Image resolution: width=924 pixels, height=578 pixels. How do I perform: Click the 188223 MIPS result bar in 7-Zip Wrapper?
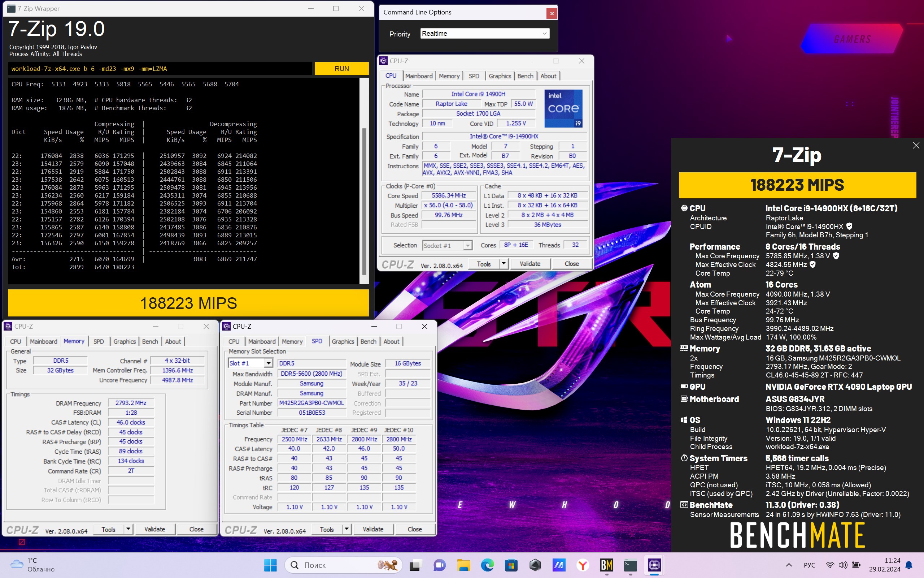[x=188, y=303]
